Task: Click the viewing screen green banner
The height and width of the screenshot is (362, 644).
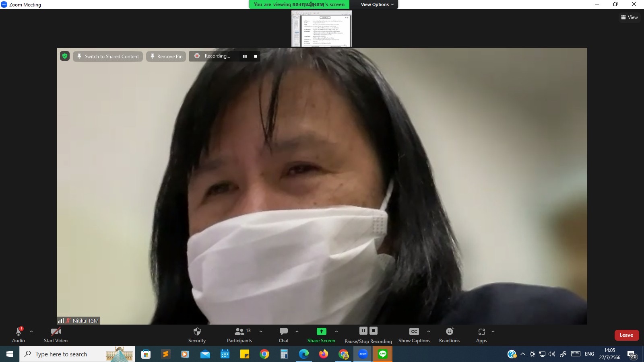Action: 299,4
